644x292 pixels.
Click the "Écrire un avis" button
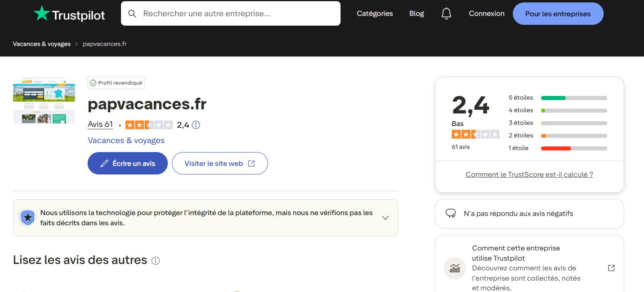[x=127, y=163]
